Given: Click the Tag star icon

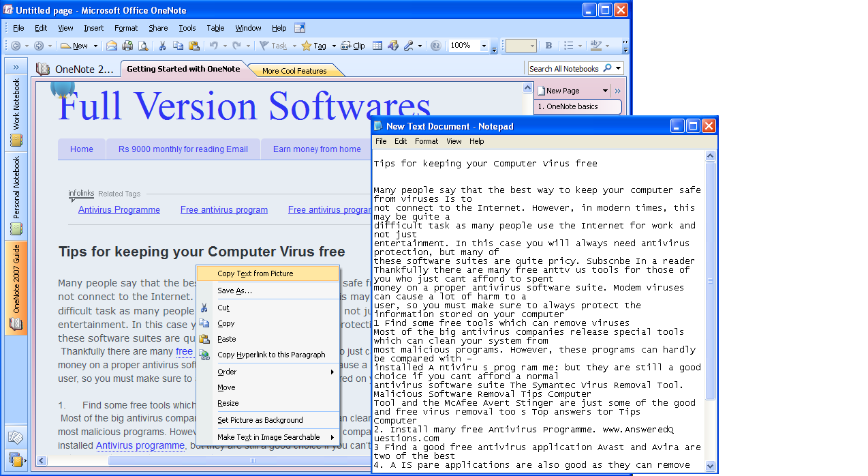Looking at the screenshot, I should tap(306, 46).
